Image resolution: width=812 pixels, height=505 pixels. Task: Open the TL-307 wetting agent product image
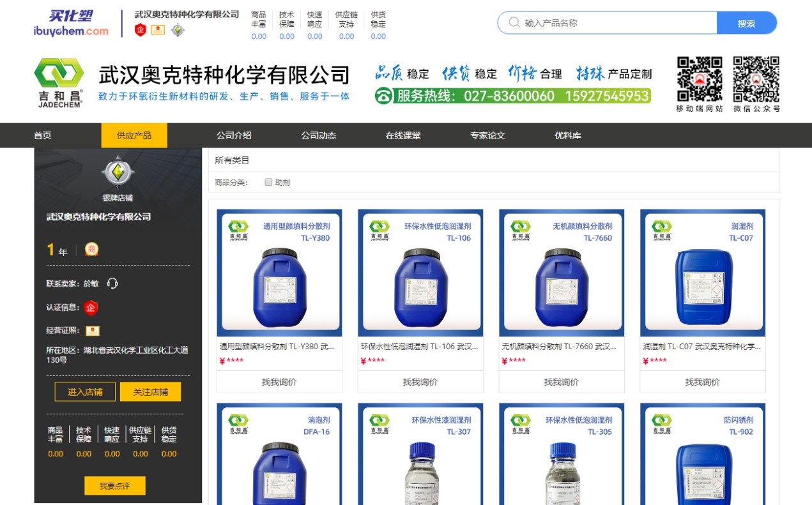coord(420,453)
